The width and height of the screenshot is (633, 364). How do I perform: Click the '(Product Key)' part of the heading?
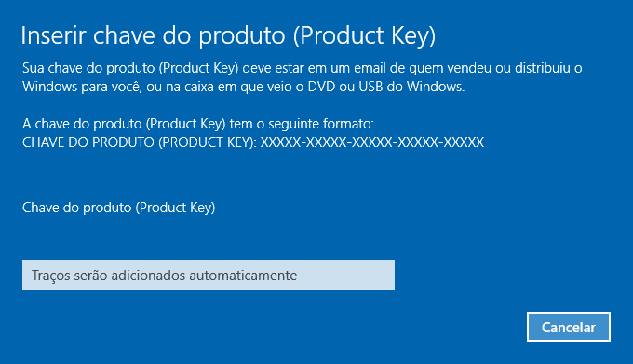[365, 36]
